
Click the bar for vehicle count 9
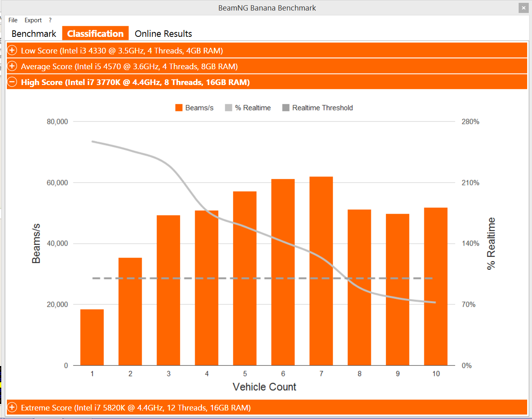point(398,290)
